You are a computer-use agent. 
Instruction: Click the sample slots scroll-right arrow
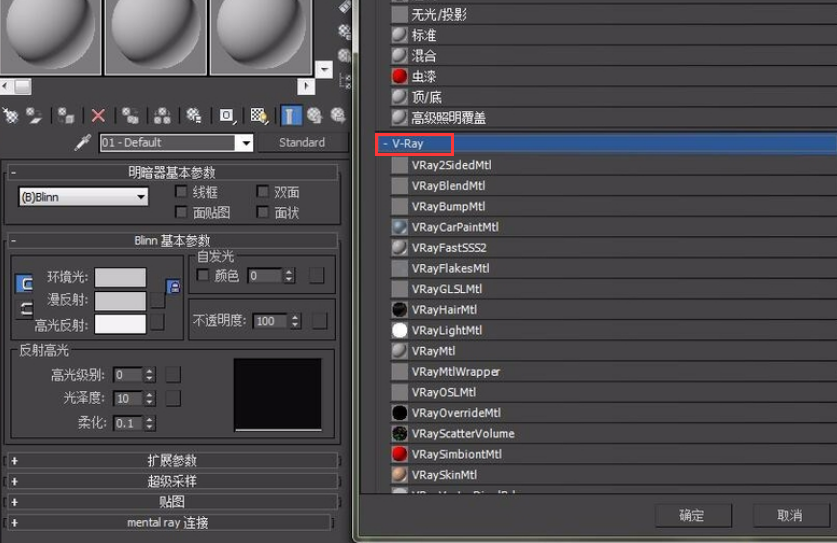[x=306, y=86]
